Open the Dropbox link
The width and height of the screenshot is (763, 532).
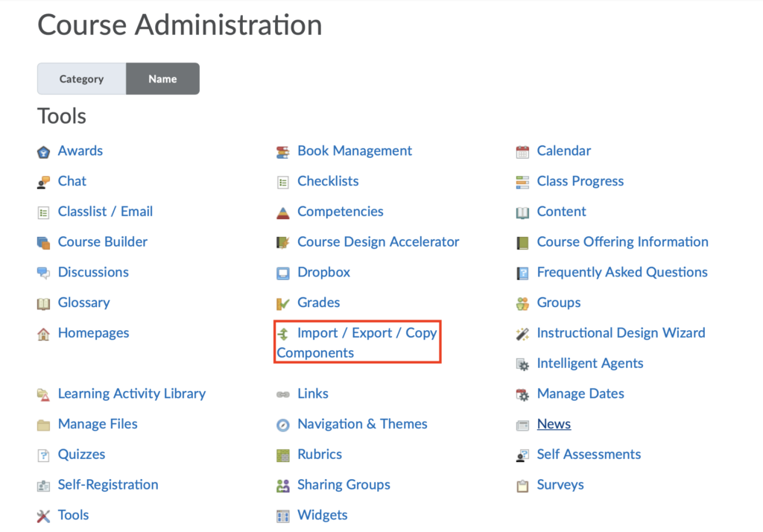(323, 272)
